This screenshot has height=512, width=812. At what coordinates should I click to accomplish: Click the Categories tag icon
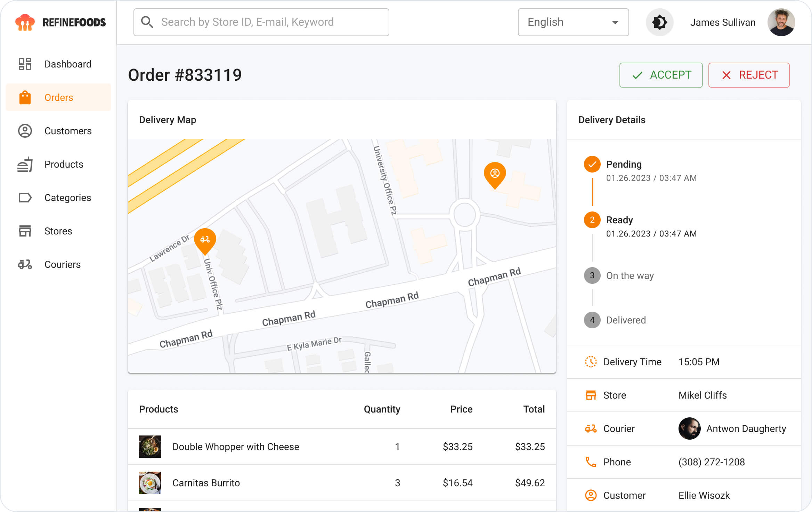25,198
